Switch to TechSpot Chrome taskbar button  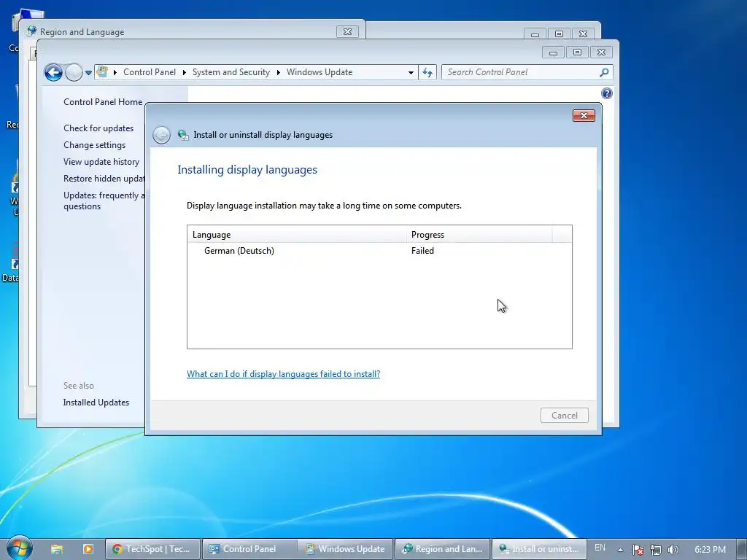[x=152, y=549]
